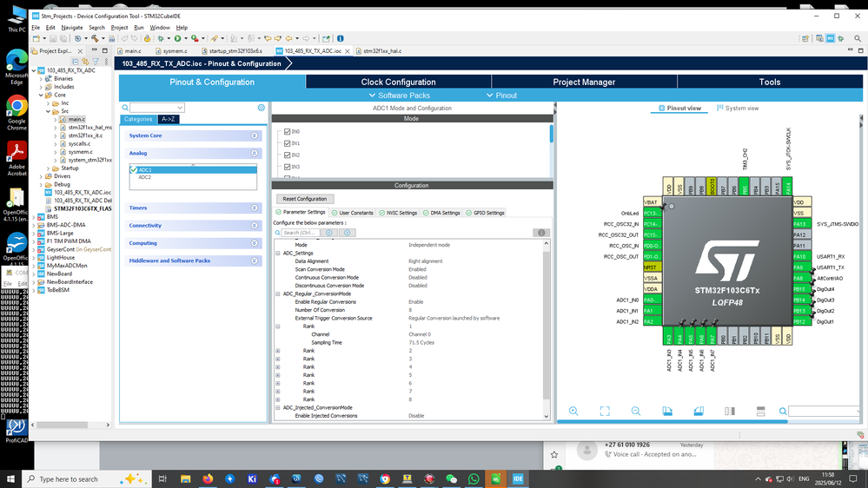Toggle the IN3 channel checkbox
Image resolution: width=868 pixels, height=488 pixels.
(288, 167)
